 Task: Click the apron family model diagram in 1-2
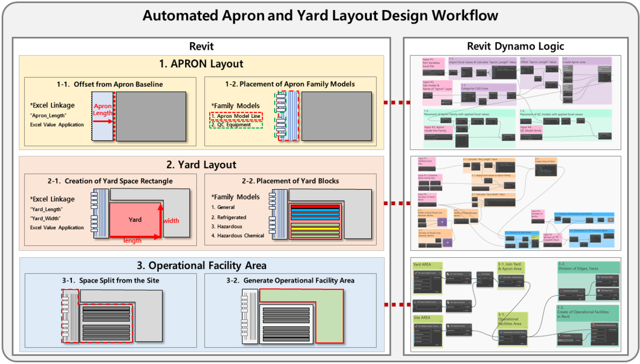point(323,116)
